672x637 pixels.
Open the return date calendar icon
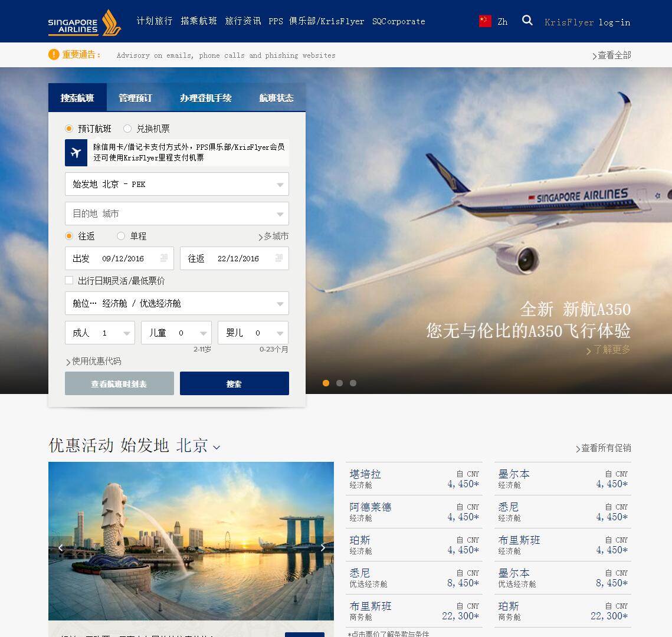pos(279,258)
